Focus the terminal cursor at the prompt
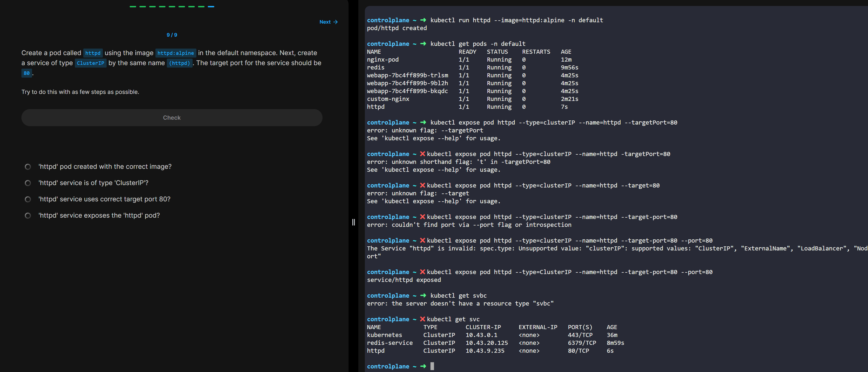The image size is (868, 372). coord(432,366)
